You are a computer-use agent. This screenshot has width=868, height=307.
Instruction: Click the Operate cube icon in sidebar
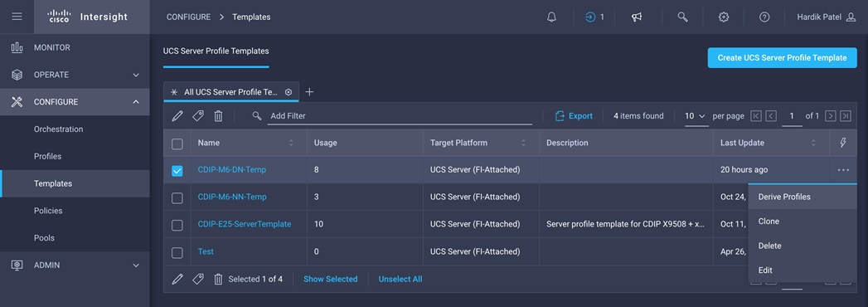coord(17,75)
